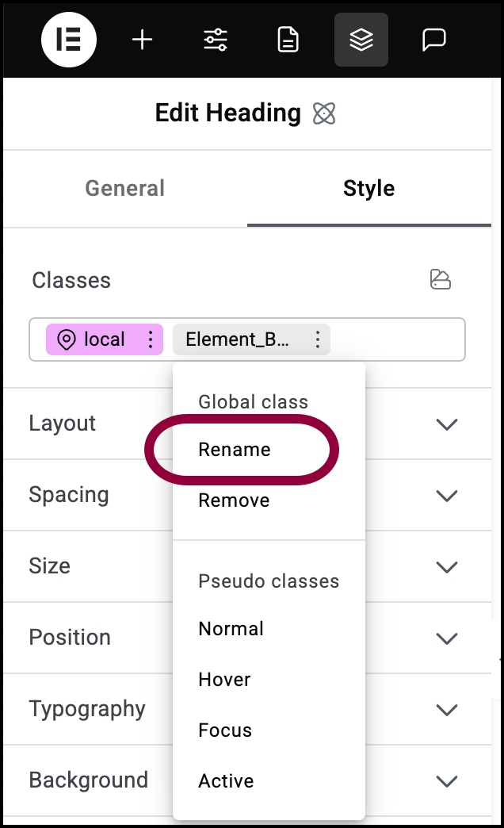504x828 pixels.
Task: Open the Notes speech bubble icon
Action: coord(433,40)
